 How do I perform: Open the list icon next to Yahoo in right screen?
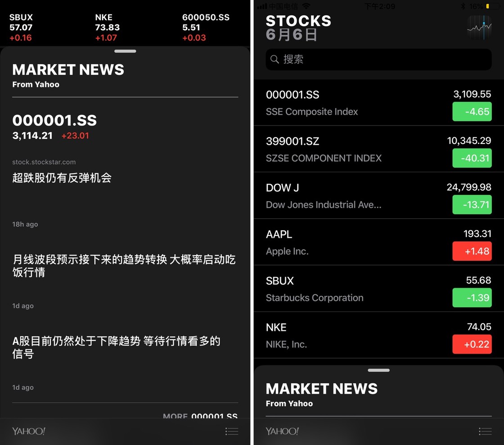(485, 431)
